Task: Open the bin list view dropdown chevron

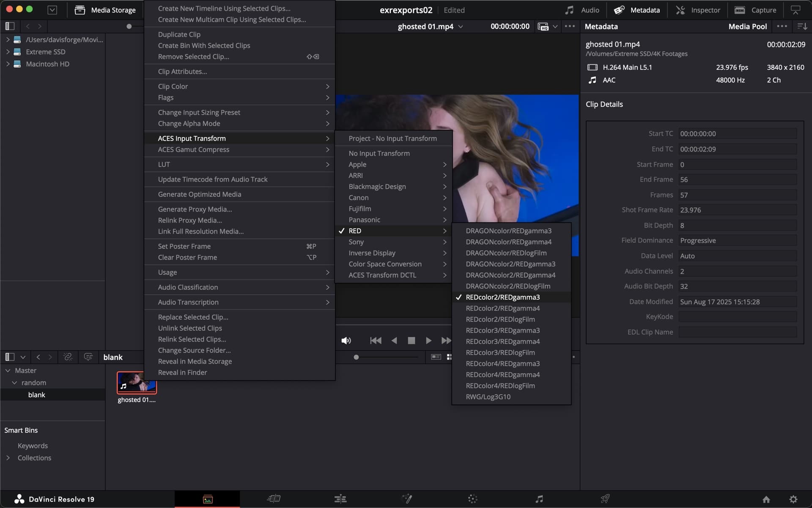Action: (x=23, y=357)
